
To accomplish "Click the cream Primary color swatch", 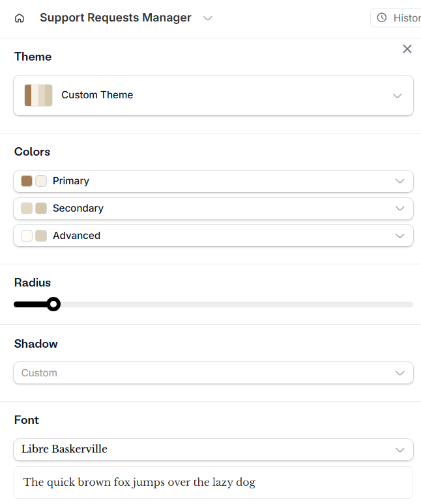I will 41,181.
